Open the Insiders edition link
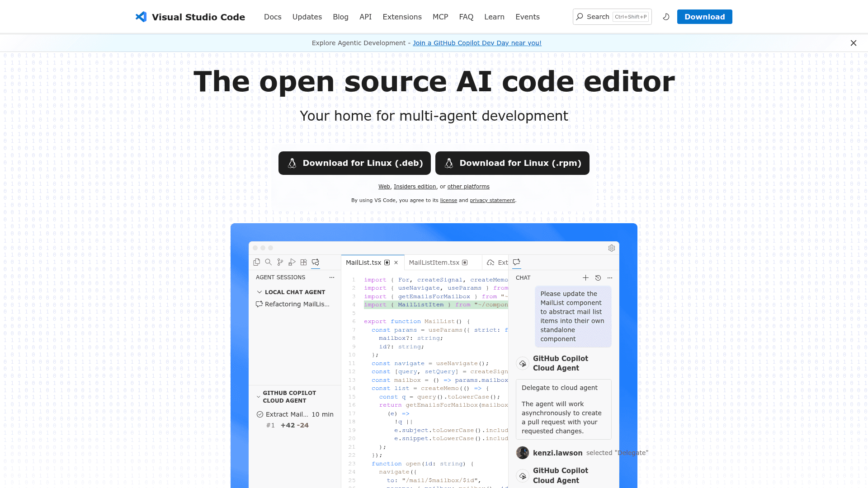 coord(415,187)
